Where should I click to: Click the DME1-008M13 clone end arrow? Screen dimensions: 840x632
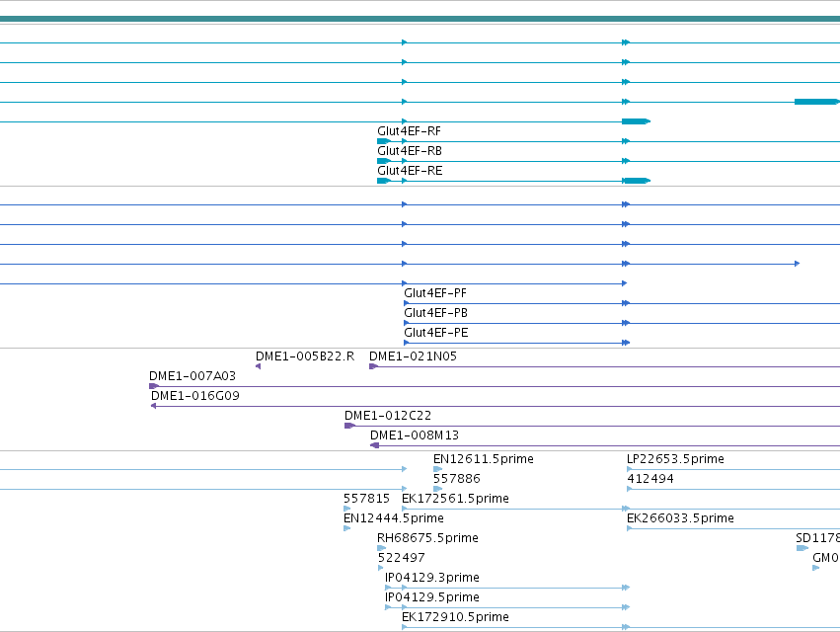[x=374, y=445]
